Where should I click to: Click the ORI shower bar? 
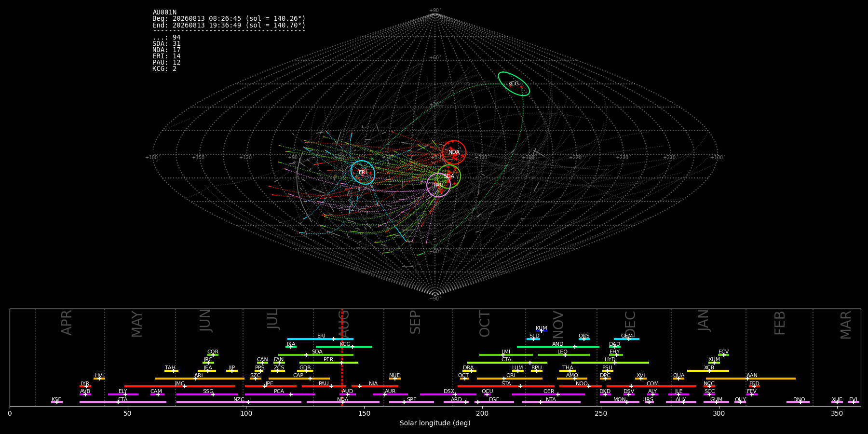coord(510,379)
